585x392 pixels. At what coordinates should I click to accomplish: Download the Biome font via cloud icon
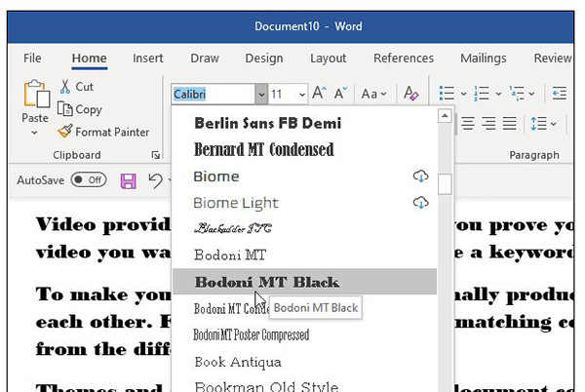(x=420, y=176)
